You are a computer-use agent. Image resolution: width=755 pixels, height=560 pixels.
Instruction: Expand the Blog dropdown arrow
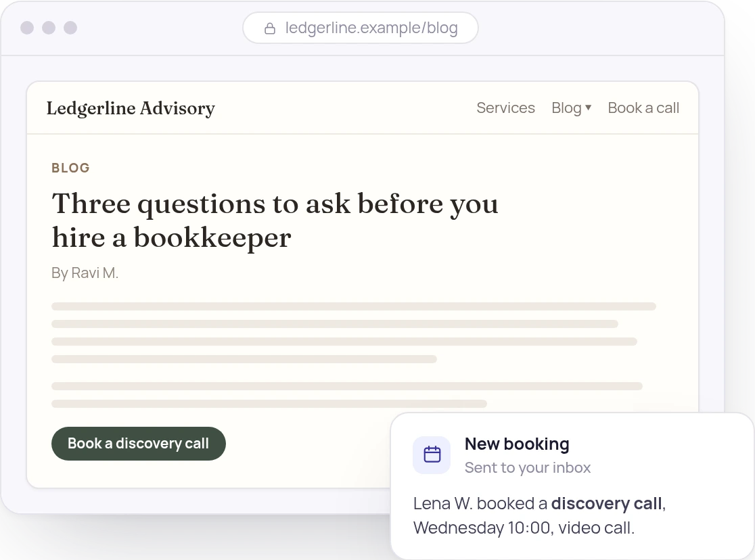(x=588, y=108)
